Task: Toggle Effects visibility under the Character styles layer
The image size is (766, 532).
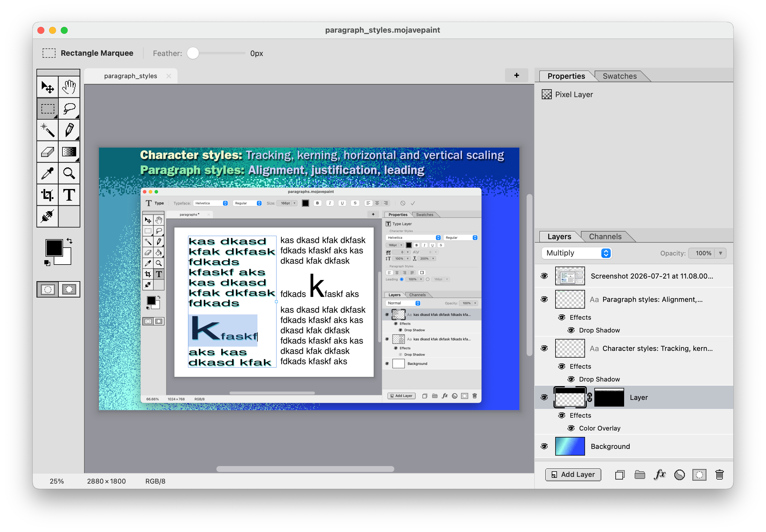Action: pos(562,366)
